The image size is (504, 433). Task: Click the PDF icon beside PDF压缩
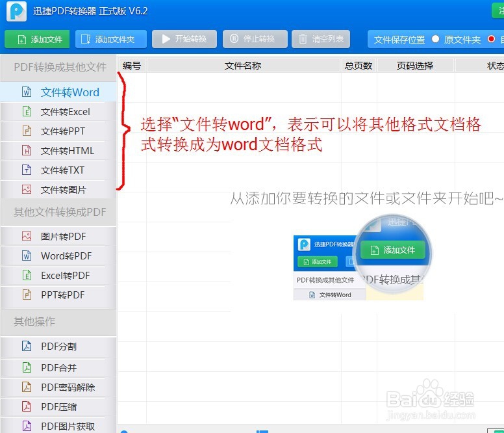pos(27,406)
